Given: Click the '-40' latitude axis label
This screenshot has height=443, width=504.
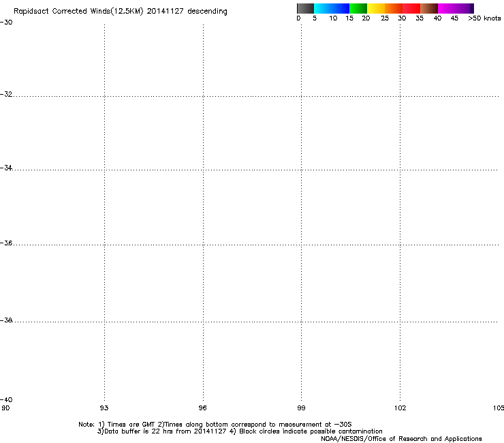Looking at the screenshot, I should (6, 400).
